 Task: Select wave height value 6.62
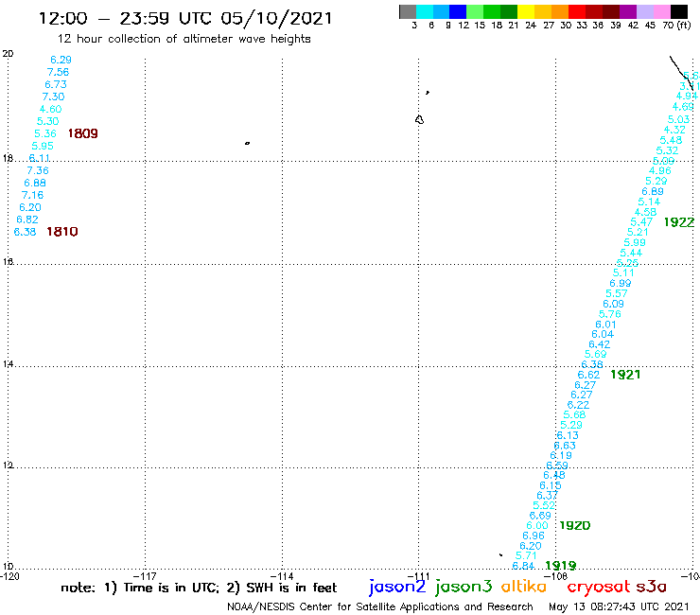point(588,375)
